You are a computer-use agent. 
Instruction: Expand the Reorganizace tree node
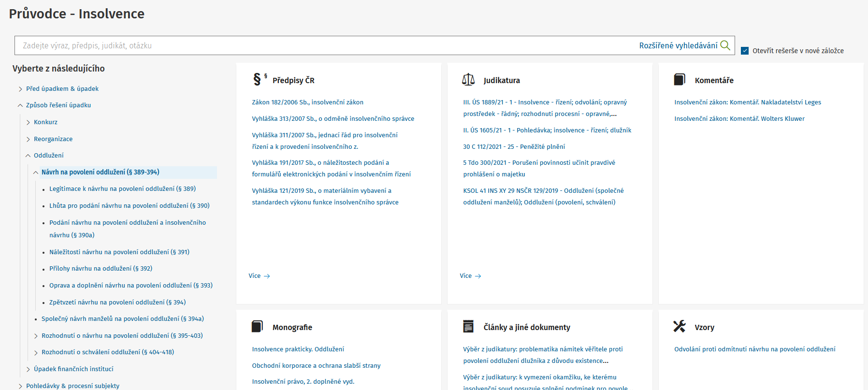(x=28, y=139)
